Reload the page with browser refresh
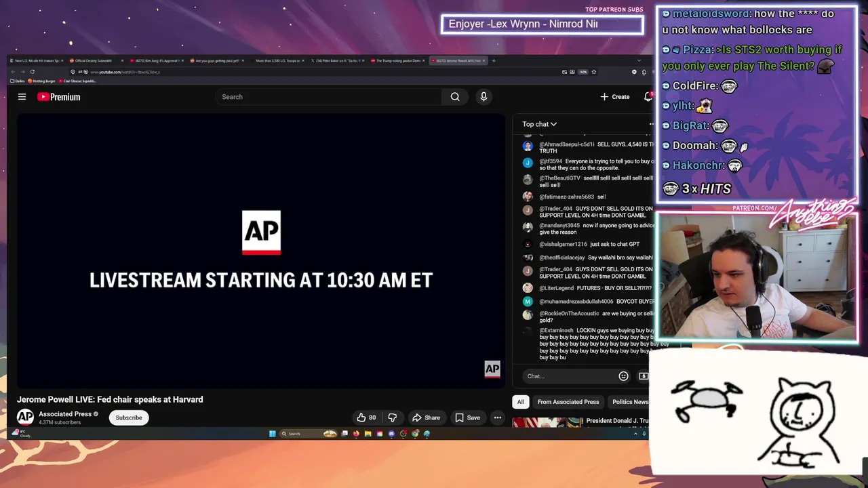This screenshot has height=488, width=868. click(32, 72)
